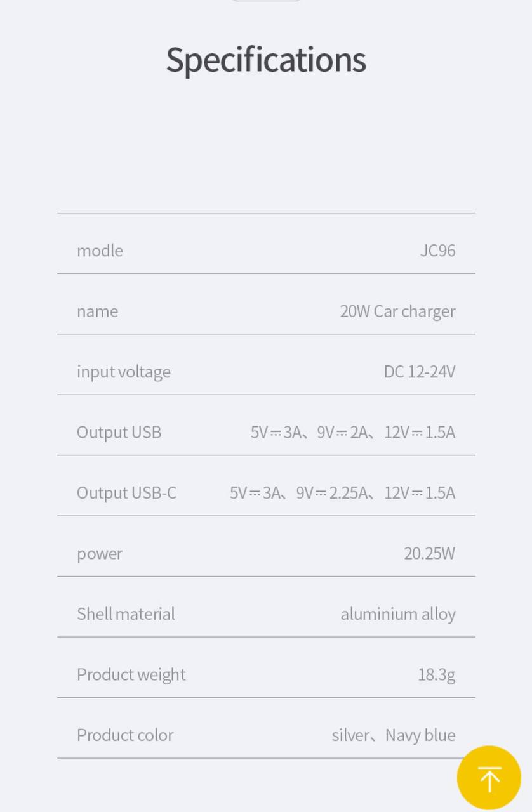Click the name row label

tap(97, 311)
